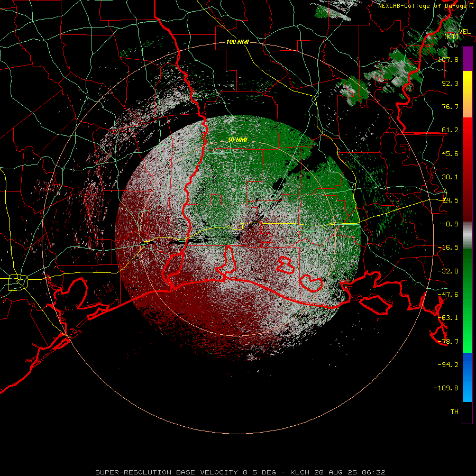
Task: Select the VEL scale title
Action: click(x=464, y=32)
